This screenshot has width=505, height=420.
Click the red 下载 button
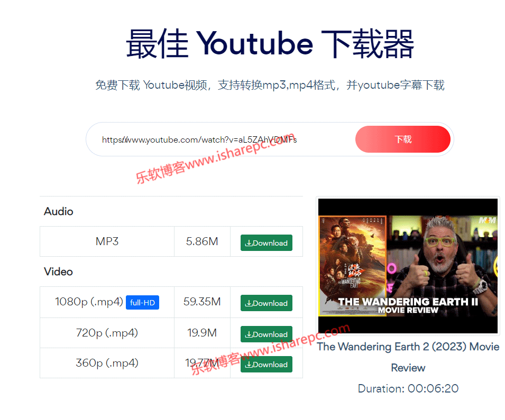pyautogui.click(x=402, y=139)
